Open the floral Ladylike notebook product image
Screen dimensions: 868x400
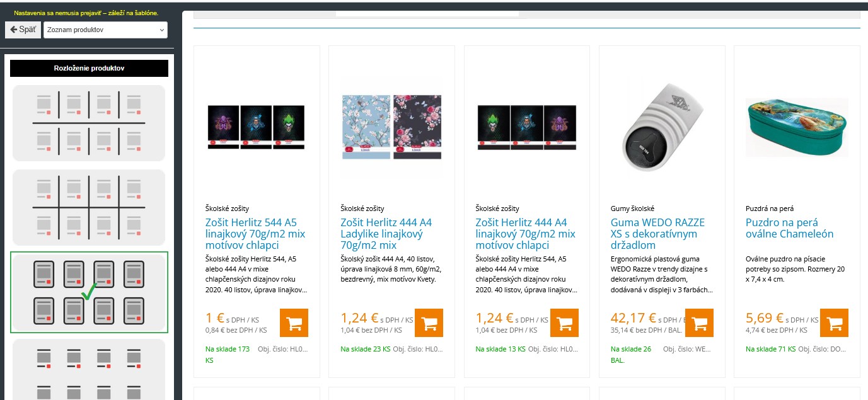click(391, 127)
